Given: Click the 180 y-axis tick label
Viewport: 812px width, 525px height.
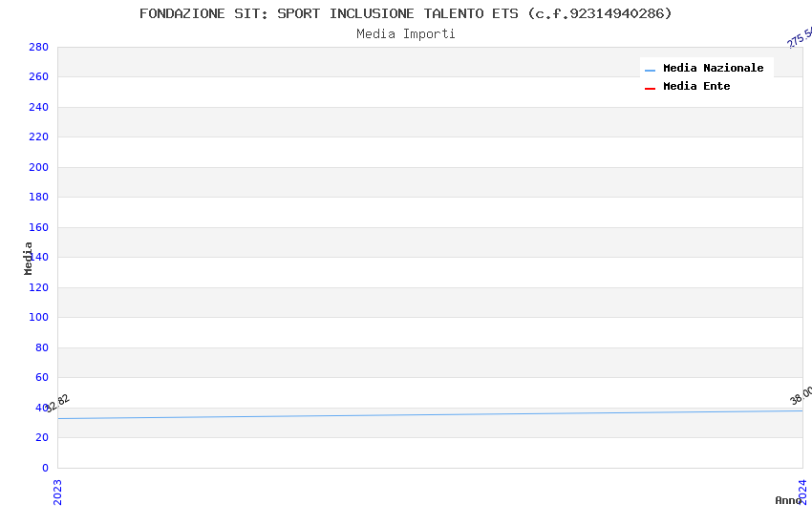Looking at the screenshot, I should click(x=38, y=197).
